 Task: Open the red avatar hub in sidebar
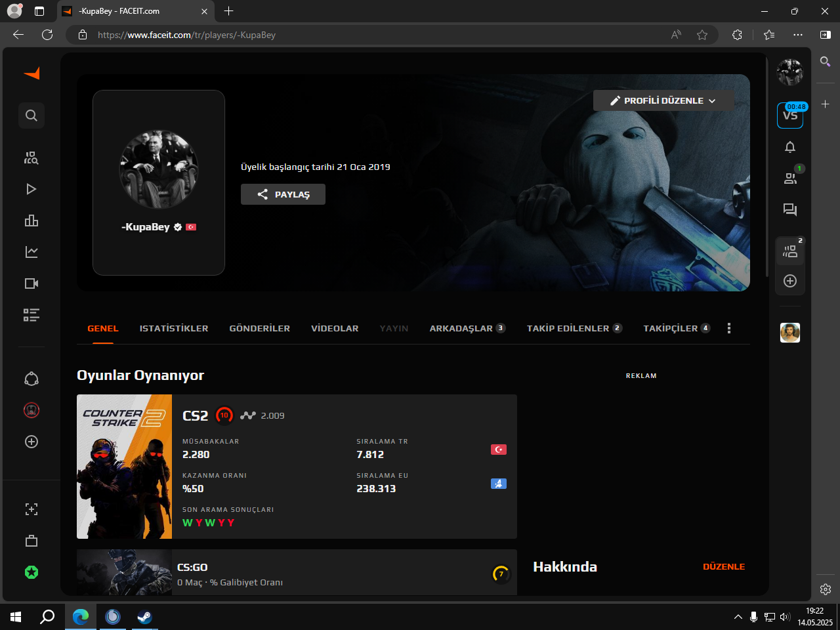point(31,410)
